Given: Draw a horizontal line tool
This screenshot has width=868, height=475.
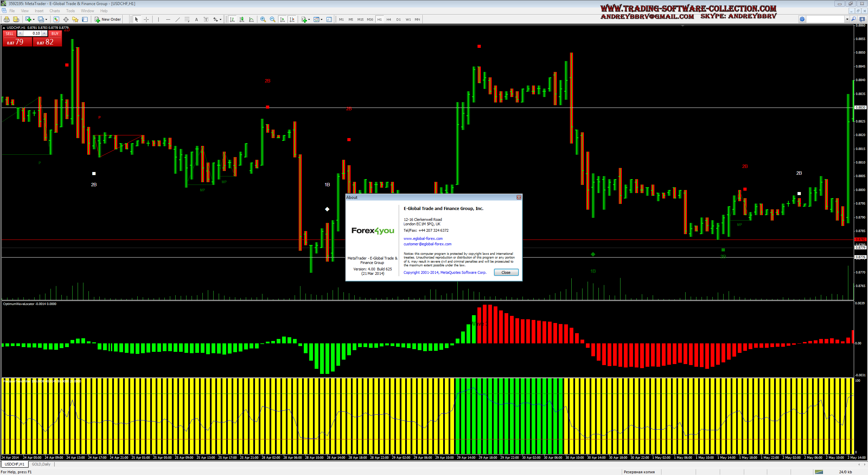Looking at the screenshot, I should [168, 19].
